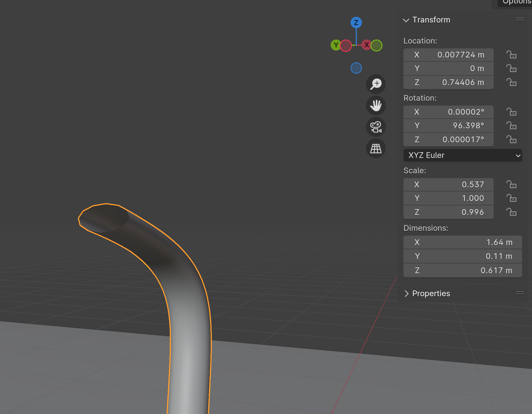Lock Location Z with padlock icon
This screenshot has width=532, height=414.
click(511, 82)
